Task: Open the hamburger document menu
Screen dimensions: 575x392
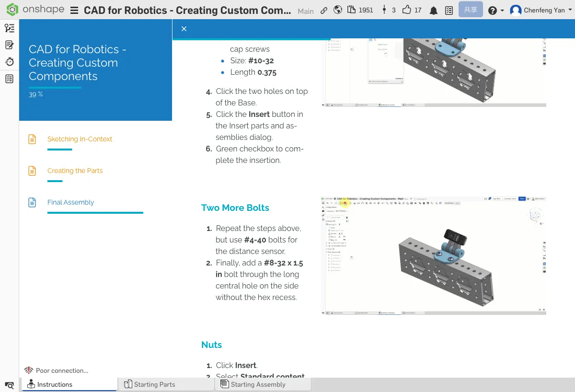Action: coord(74,11)
